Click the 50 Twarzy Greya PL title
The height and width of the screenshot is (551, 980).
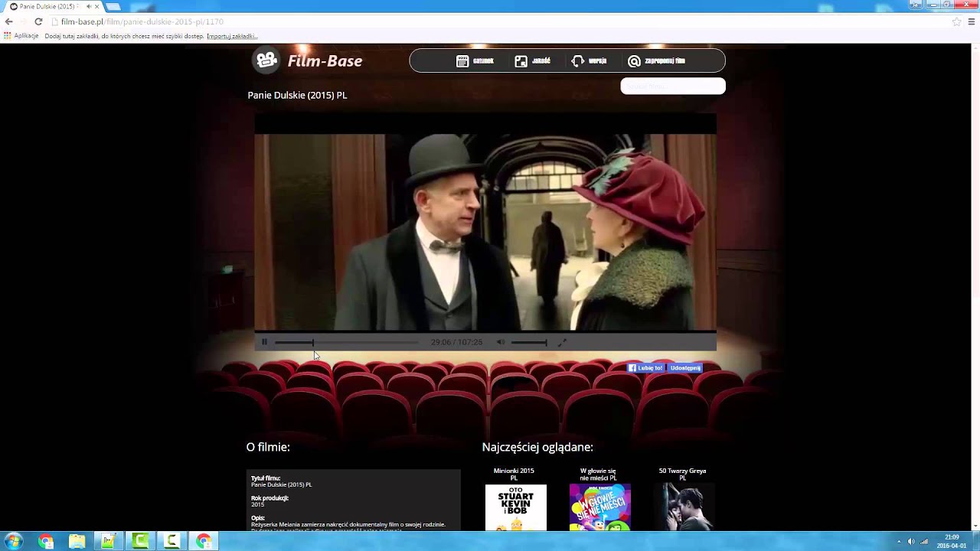point(682,474)
